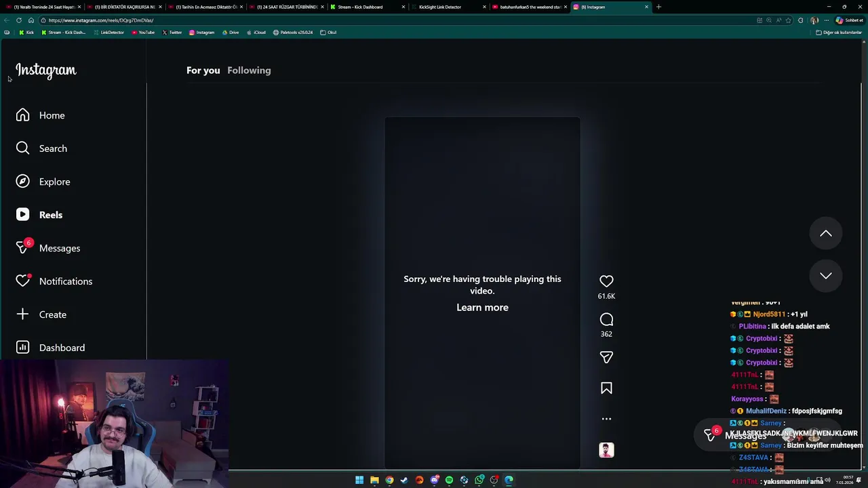Open Messages in the left sidebar
The width and height of the screenshot is (868, 488).
click(x=48, y=248)
